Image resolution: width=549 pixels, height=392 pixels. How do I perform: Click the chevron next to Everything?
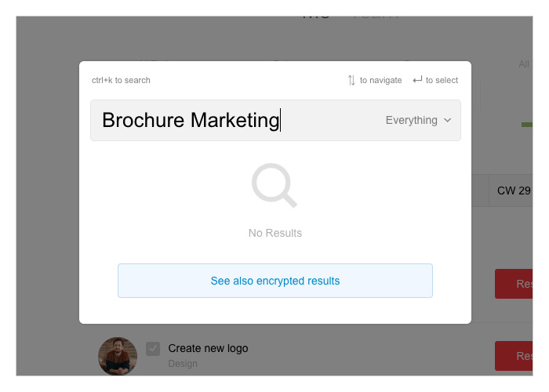click(x=447, y=120)
